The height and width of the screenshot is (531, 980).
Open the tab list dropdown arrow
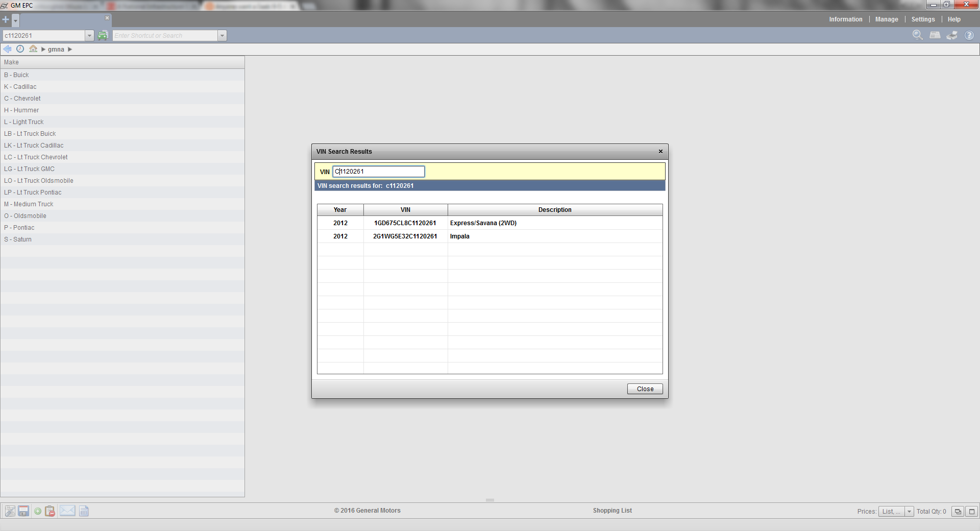[x=16, y=20]
